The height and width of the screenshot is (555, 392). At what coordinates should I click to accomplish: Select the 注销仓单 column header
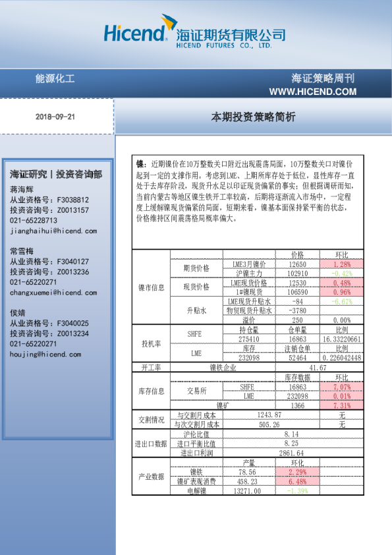pyautogui.click(x=298, y=348)
